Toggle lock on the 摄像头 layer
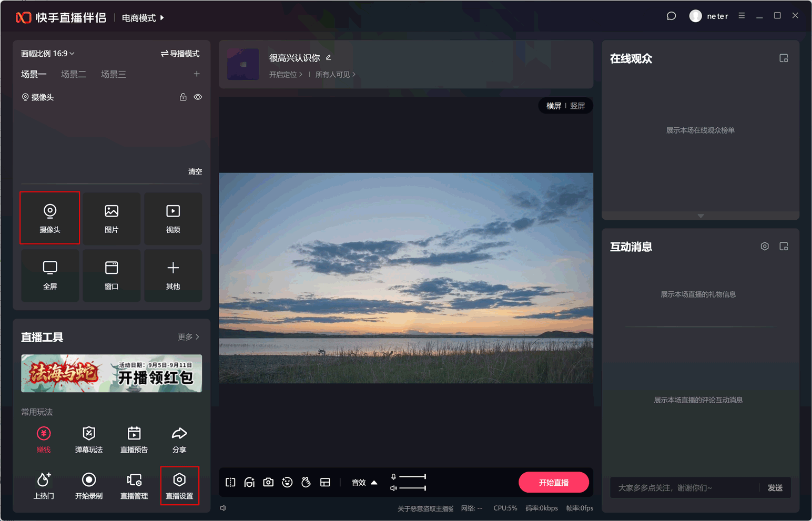This screenshot has height=521, width=812. pyautogui.click(x=183, y=97)
